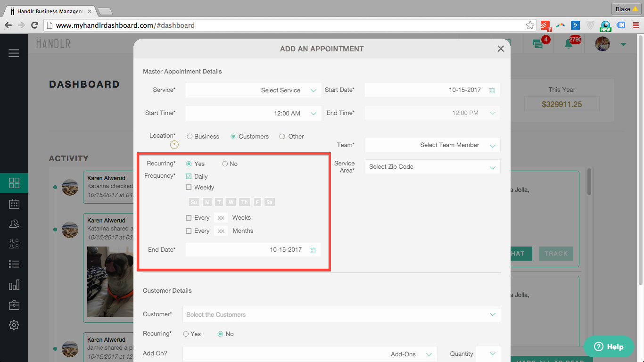Click the green Help button
The image size is (644, 362).
[609, 346]
